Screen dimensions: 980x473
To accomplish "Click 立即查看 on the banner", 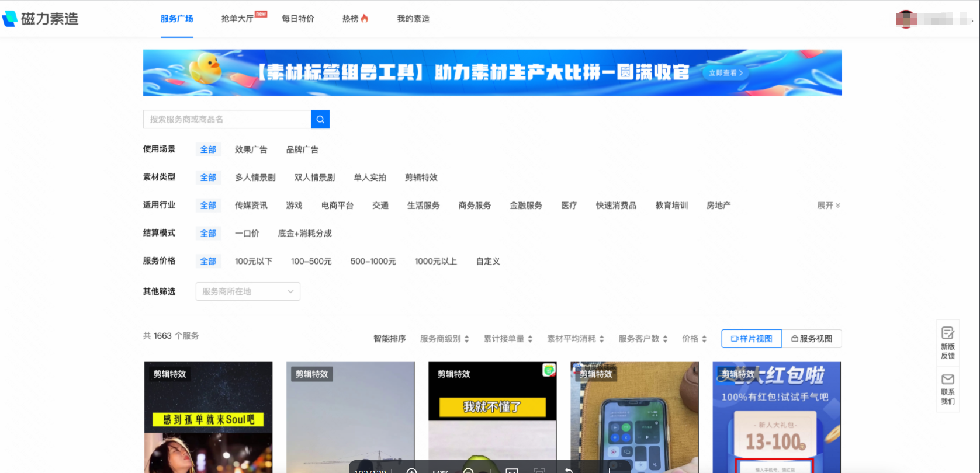I will tap(726, 73).
